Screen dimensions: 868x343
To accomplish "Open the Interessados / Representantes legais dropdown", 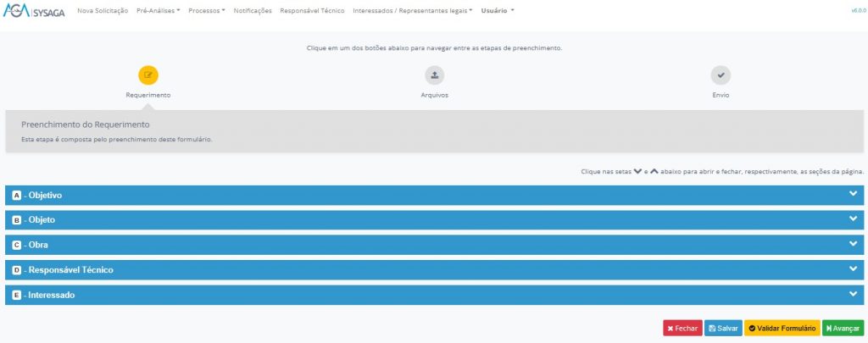I will coord(412,11).
